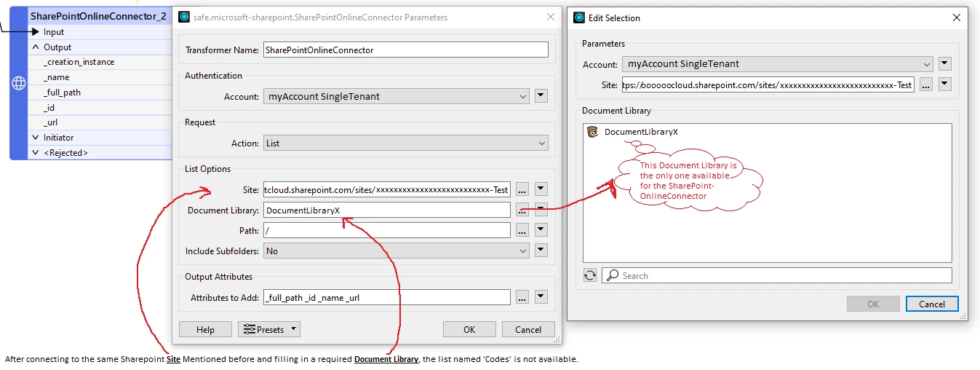Close the Parameters dialog with the X
Viewport: 980px width, 370px height.
click(x=549, y=17)
